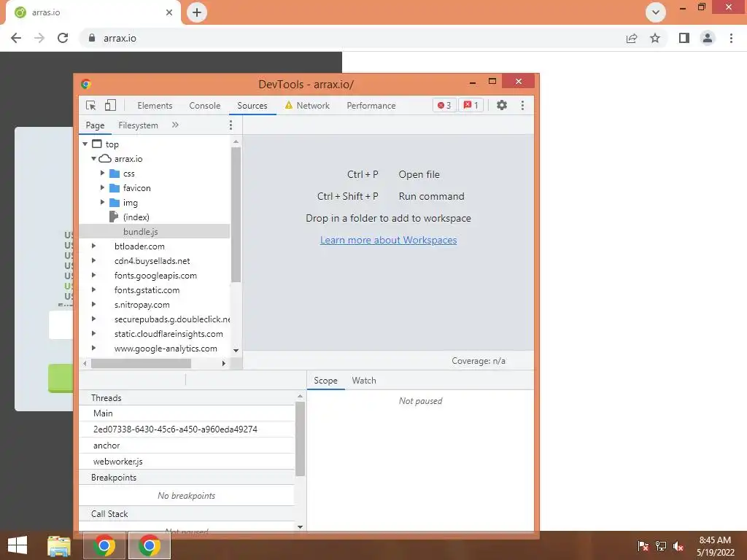Select the Main thread
Screen dimensions: 747x560
click(187, 413)
